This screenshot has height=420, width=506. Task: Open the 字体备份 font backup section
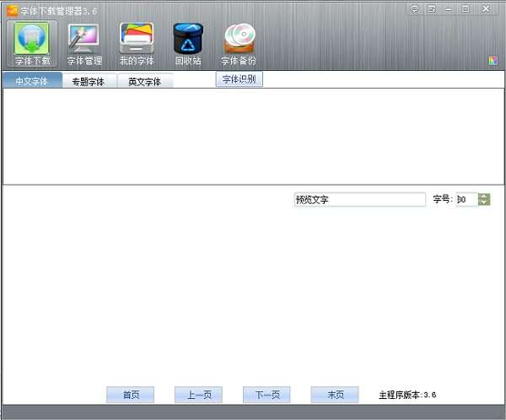pyautogui.click(x=240, y=44)
